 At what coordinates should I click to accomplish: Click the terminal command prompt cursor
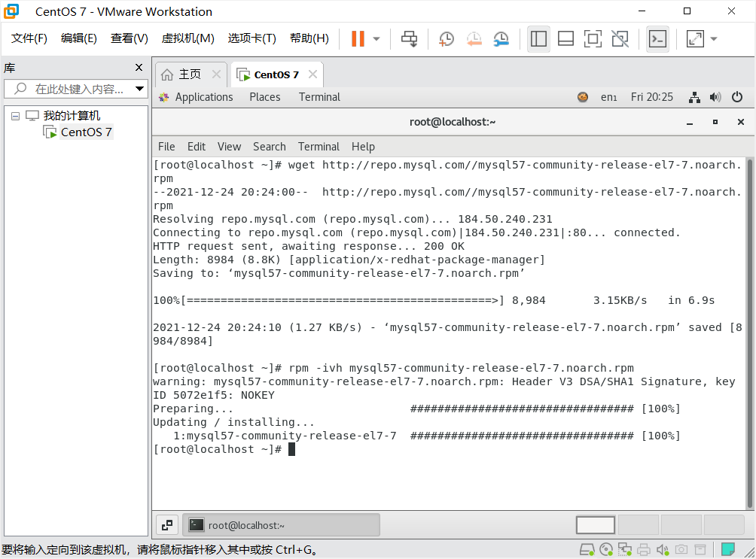291,449
